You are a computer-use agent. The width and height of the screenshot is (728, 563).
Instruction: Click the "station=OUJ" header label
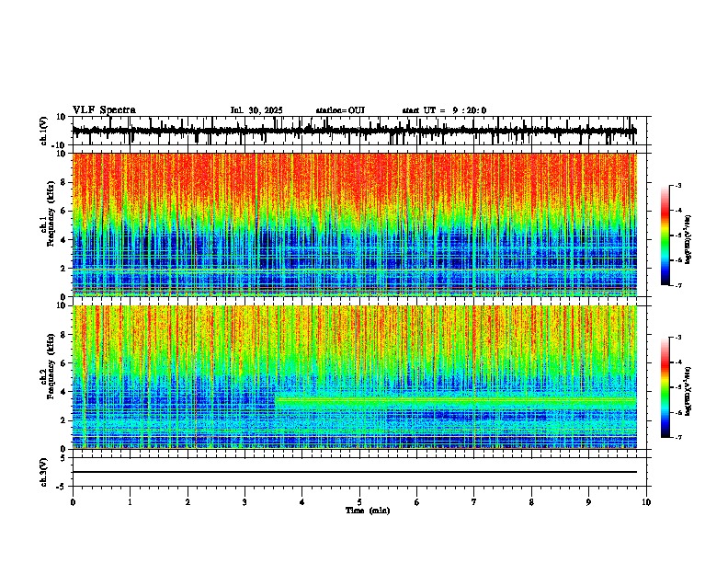pyautogui.click(x=340, y=110)
